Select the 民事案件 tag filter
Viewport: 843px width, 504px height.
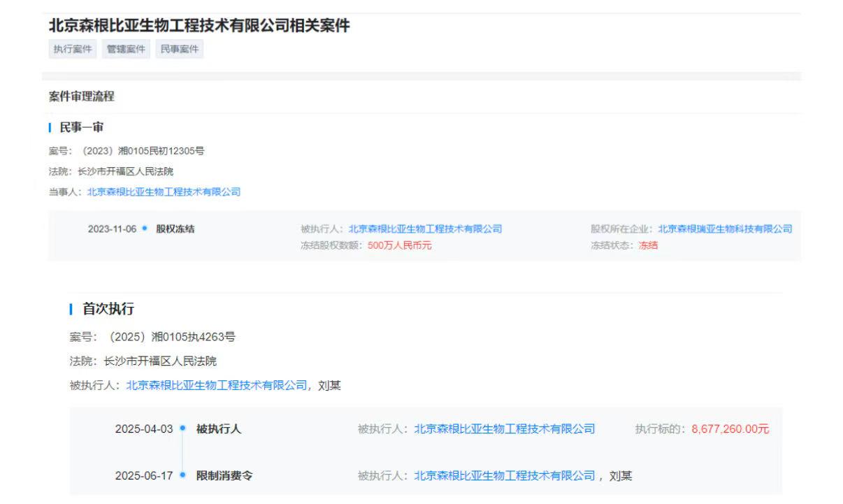(180, 49)
